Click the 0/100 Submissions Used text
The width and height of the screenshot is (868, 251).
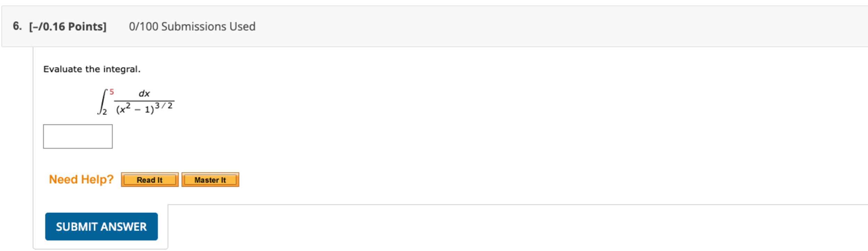(192, 26)
